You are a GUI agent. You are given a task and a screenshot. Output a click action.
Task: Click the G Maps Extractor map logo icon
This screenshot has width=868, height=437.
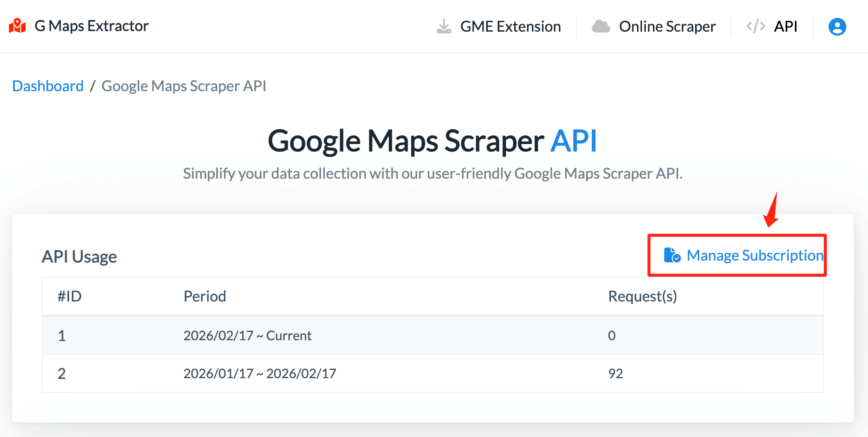tap(18, 26)
